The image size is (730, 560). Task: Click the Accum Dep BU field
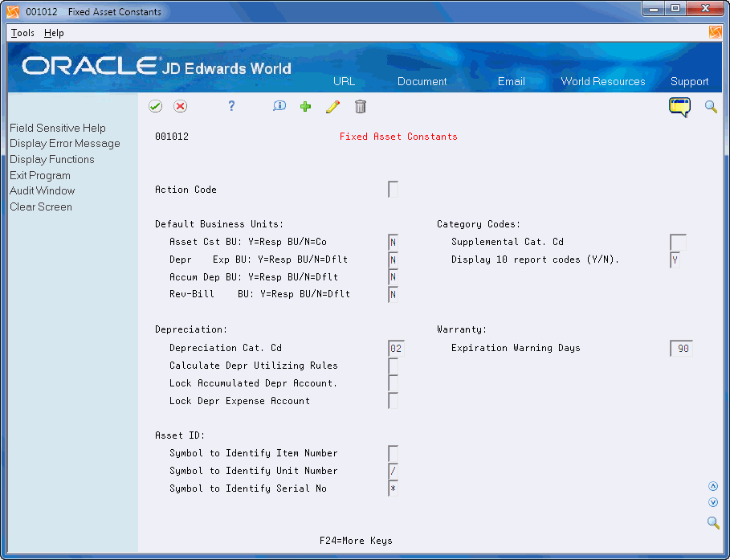(393, 277)
